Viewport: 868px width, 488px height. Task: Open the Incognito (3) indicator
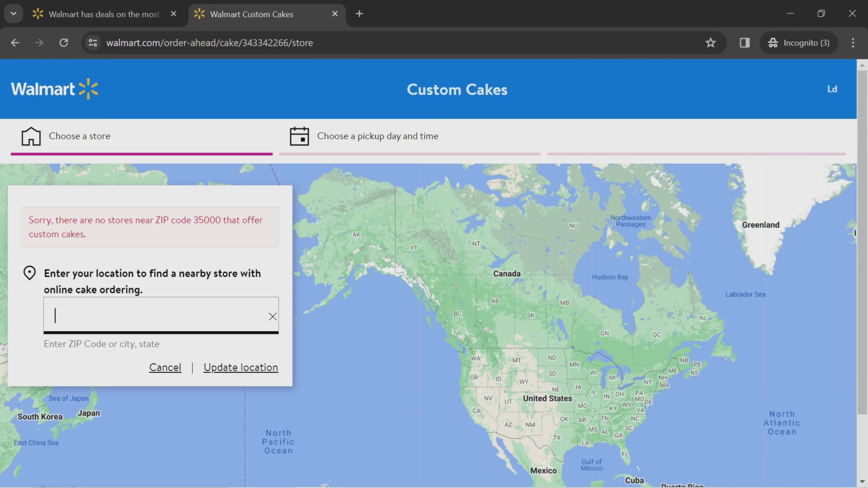click(799, 43)
